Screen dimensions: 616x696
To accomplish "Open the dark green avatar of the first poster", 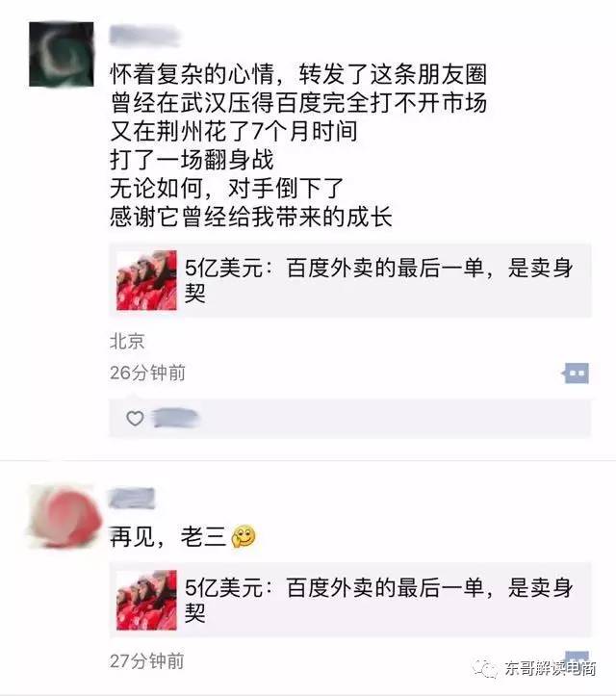I will (62, 54).
